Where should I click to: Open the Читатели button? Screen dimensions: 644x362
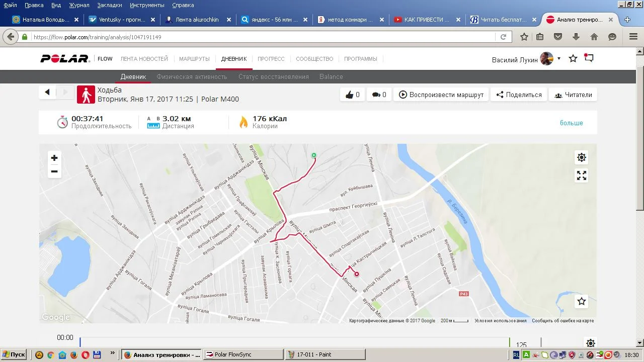tap(573, 95)
